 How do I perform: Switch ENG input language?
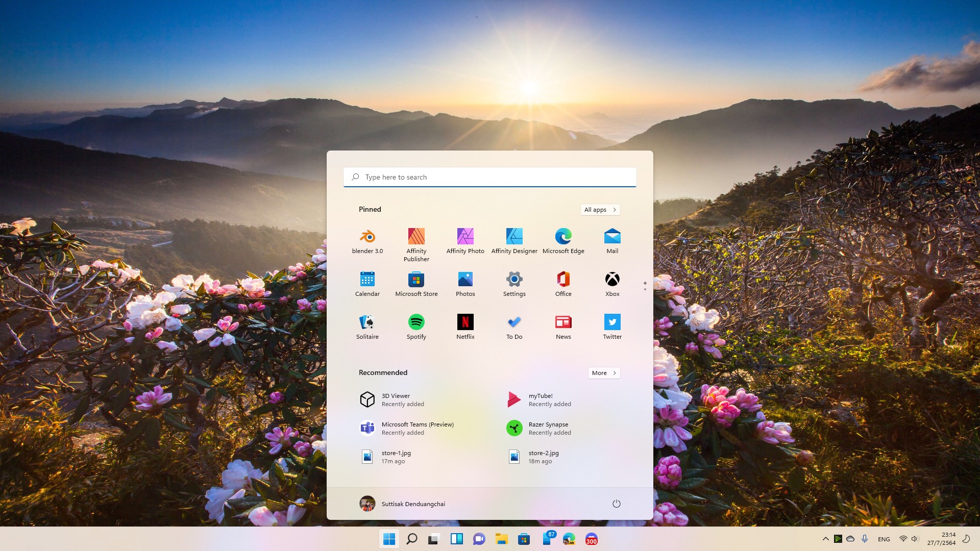(884, 539)
